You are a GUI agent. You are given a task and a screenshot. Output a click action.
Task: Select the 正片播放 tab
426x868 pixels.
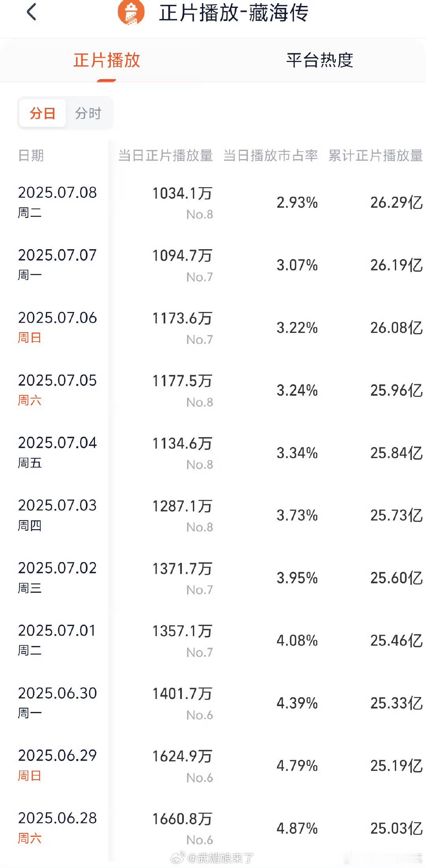[106, 60]
